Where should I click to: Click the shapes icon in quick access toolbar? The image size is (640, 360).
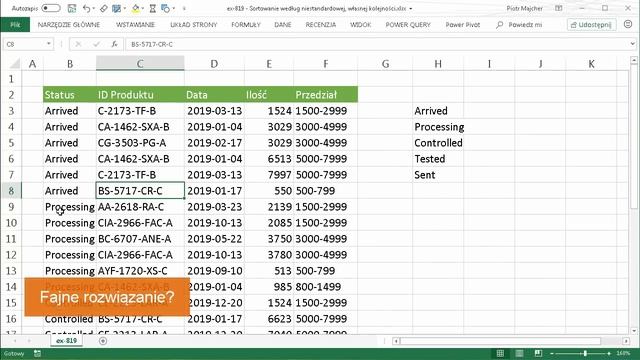(x=165, y=8)
